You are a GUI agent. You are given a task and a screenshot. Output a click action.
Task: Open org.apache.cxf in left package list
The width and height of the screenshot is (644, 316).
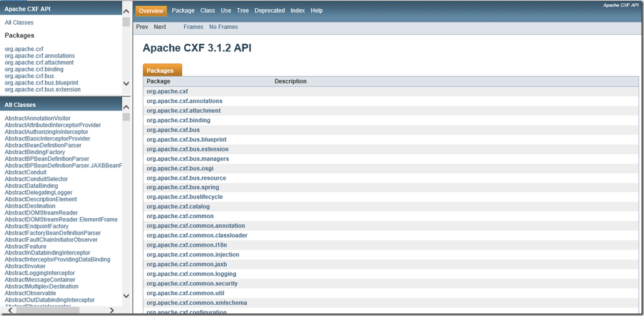tap(24, 49)
